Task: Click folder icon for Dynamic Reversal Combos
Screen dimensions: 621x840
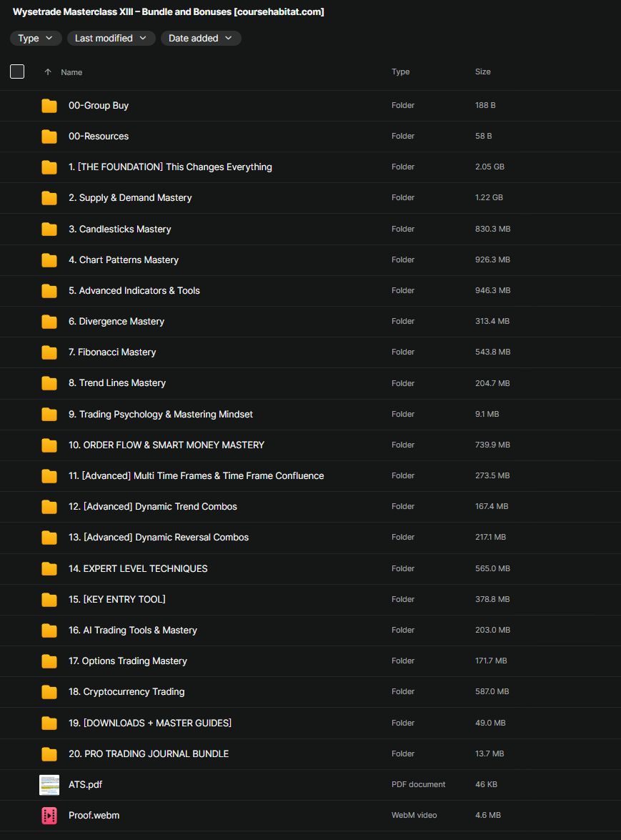Action: [49, 538]
